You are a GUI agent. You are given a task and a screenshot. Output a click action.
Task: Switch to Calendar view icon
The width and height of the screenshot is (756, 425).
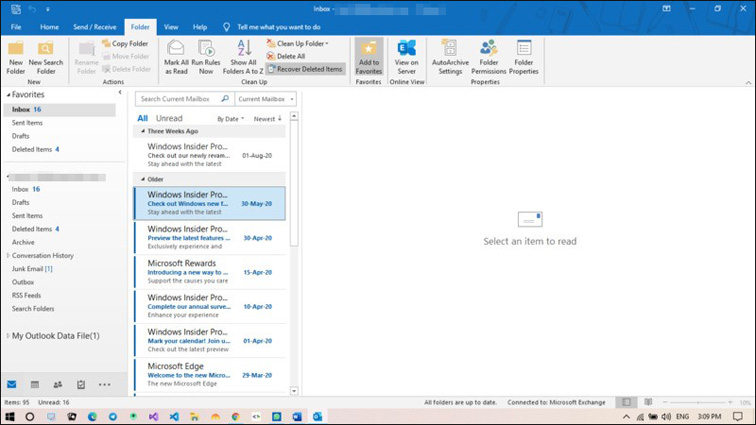tap(35, 384)
